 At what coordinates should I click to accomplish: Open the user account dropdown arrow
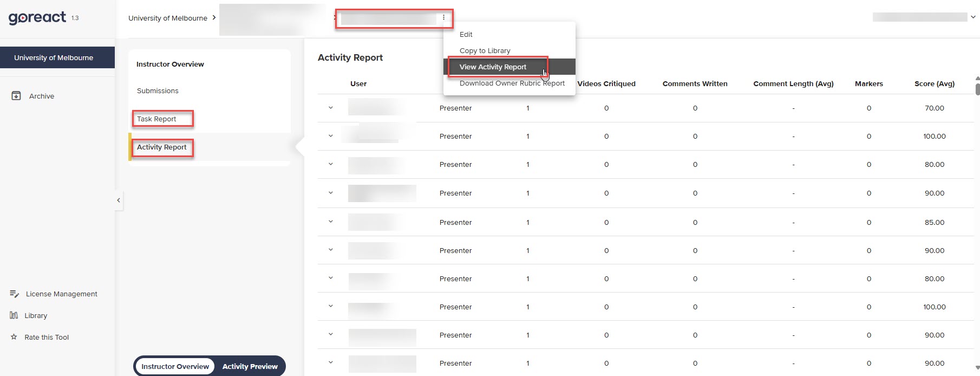point(973,17)
